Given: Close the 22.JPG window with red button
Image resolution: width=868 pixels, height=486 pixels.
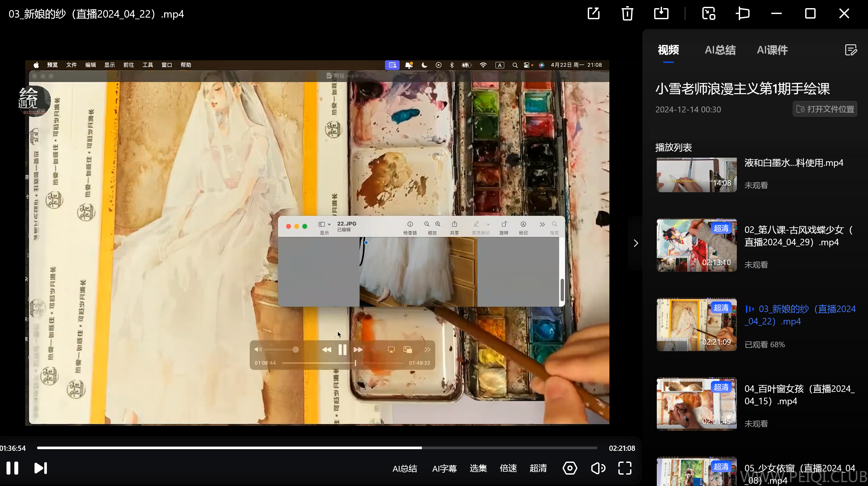Looking at the screenshot, I should [288, 226].
